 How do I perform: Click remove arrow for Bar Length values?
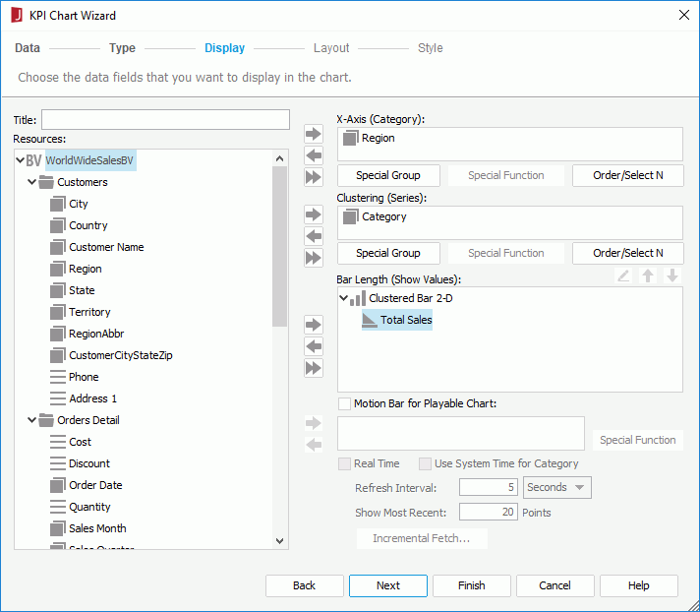314,346
